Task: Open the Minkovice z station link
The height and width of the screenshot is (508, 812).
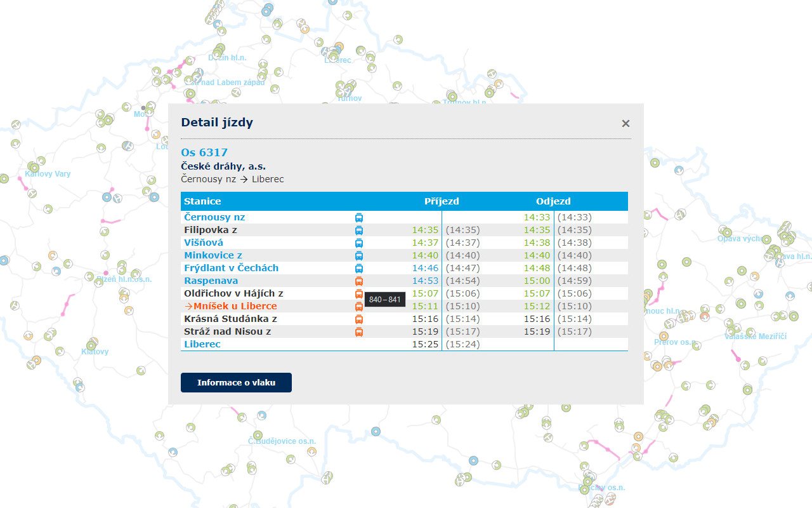Action: (213, 255)
